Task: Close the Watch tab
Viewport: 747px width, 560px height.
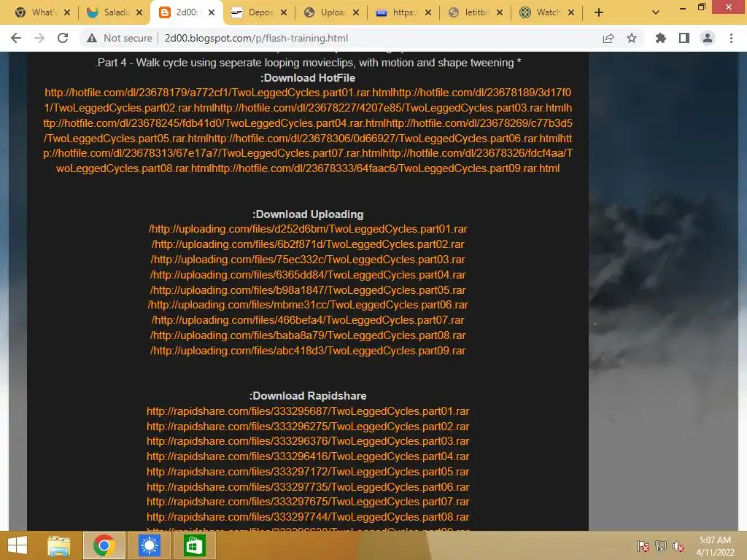Action: (x=571, y=13)
